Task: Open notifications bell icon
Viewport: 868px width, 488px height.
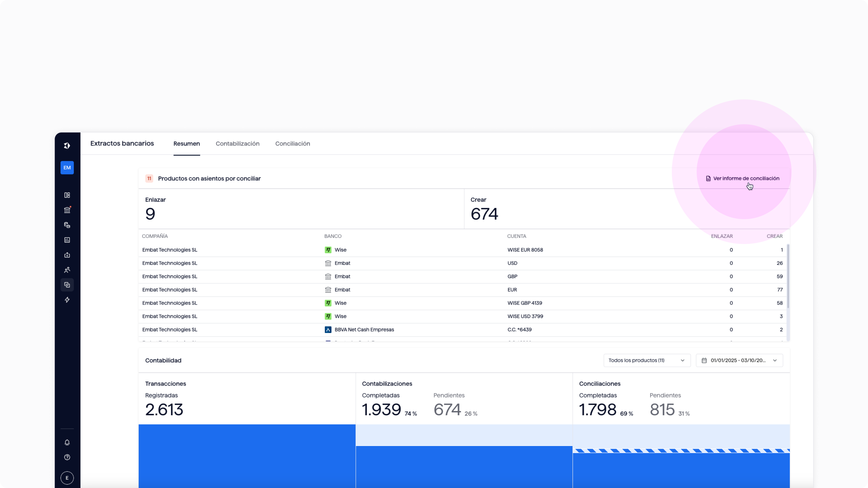Action: click(x=67, y=442)
